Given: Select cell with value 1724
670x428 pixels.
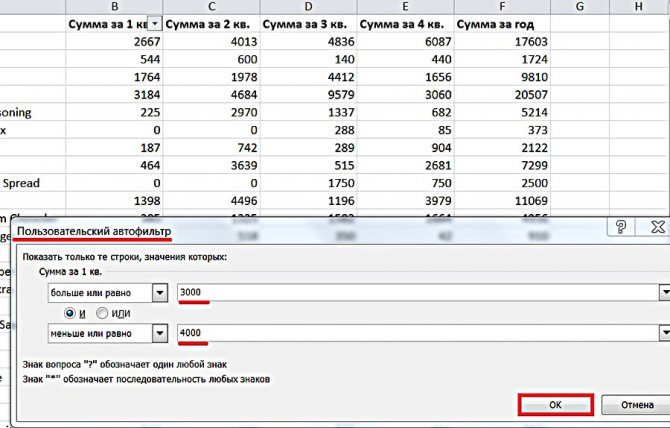Looking at the screenshot, I should (502, 59).
